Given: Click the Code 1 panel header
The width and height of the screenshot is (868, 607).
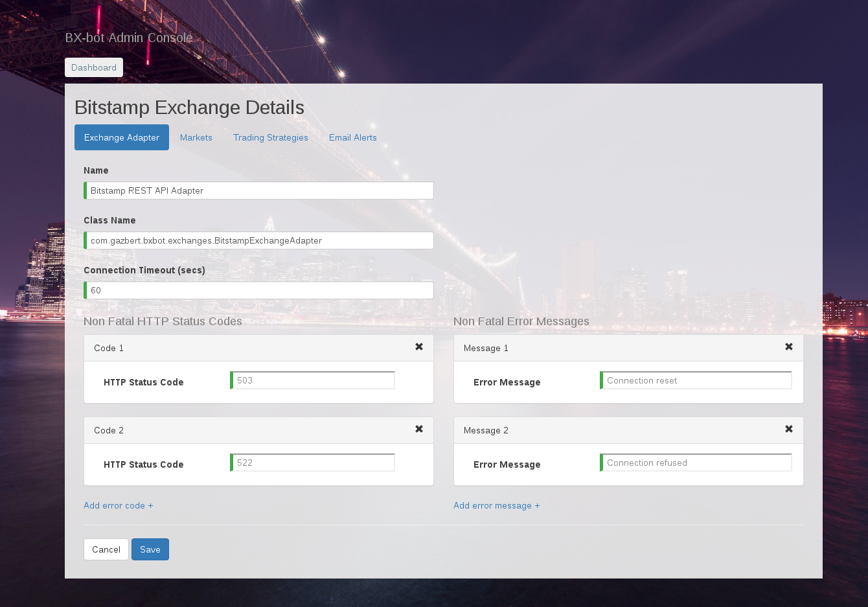Looking at the screenshot, I should click(258, 348).
